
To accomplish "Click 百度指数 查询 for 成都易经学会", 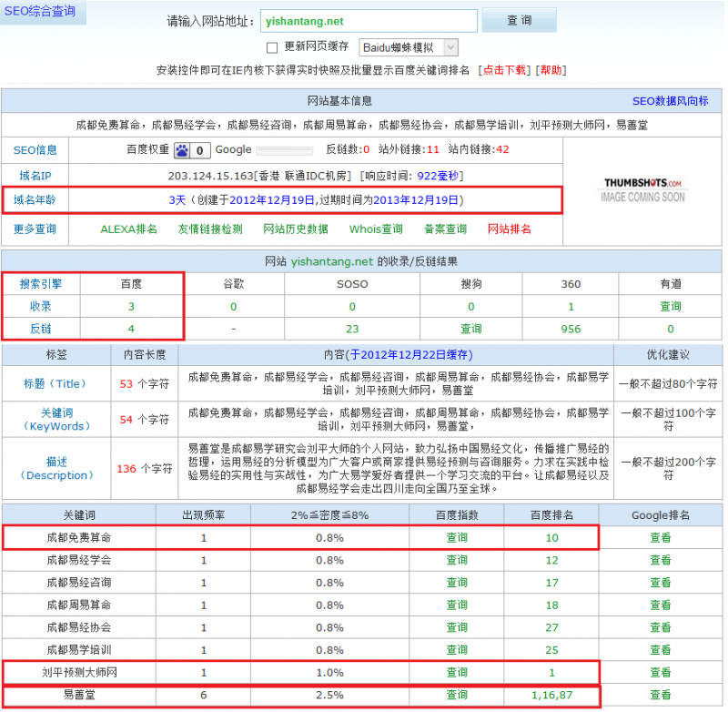I will click(457, 560).
